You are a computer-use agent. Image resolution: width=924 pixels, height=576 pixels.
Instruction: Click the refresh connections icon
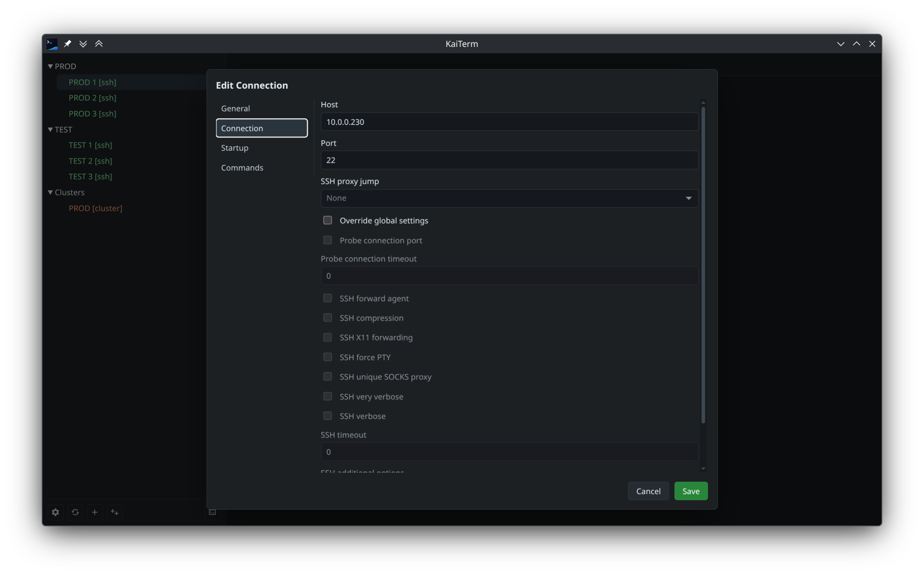tap(75, 512)
